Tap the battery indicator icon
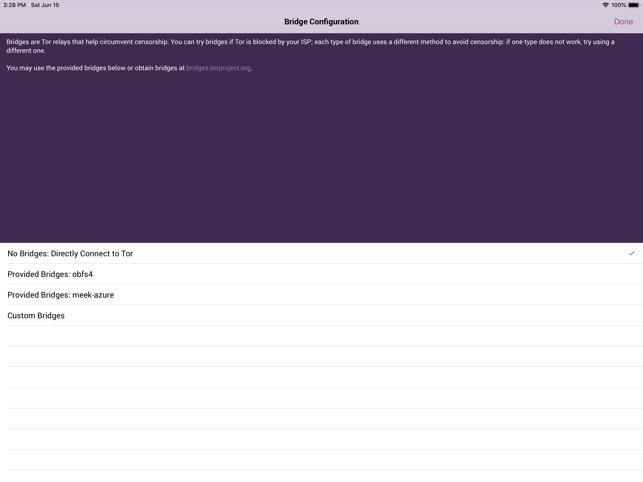The height and width of the screenshot is (482, 643). coord(634,5)
